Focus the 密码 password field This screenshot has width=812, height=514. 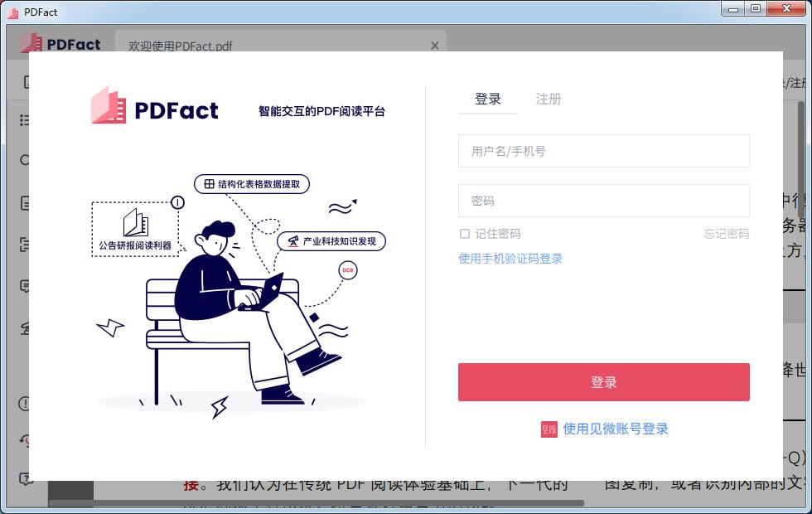604,201
